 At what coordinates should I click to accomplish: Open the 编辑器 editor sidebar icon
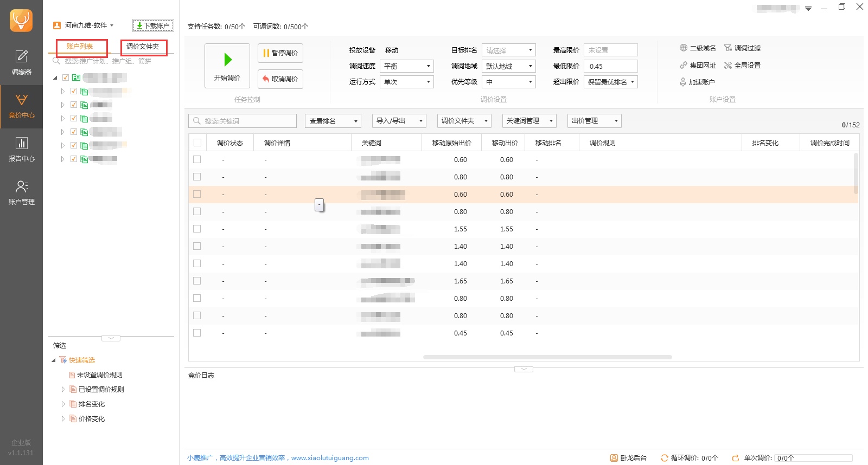(x=21, y=63)
